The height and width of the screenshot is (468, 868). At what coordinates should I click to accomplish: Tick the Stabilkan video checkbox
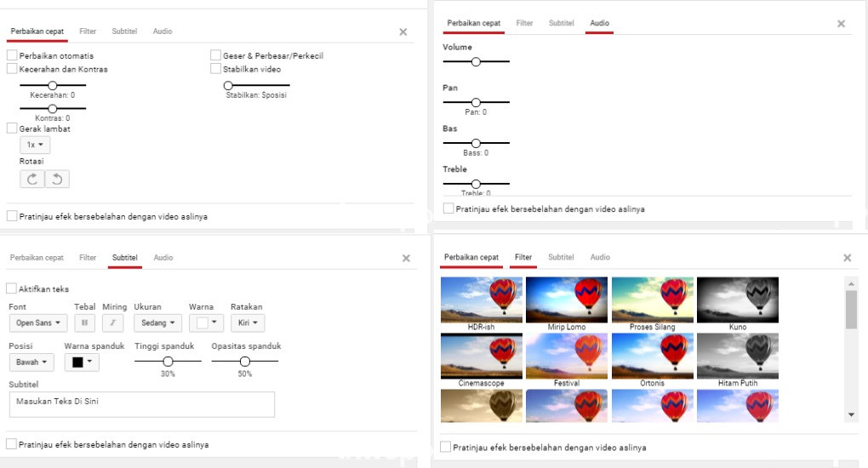point(216,69)
